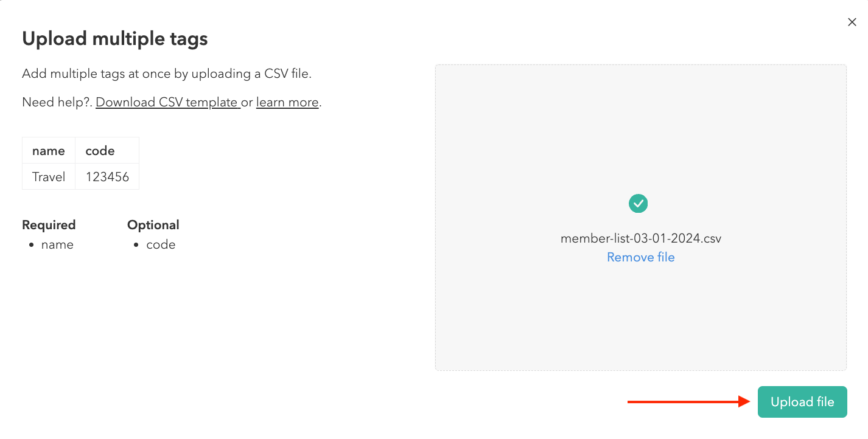Click the Required label

[49, 225]
